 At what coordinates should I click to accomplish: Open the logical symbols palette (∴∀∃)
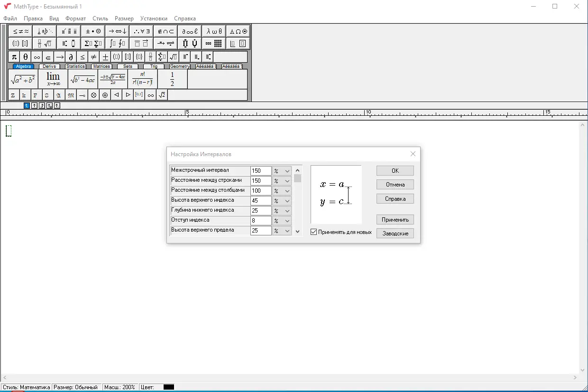click(x=141, y=31)
